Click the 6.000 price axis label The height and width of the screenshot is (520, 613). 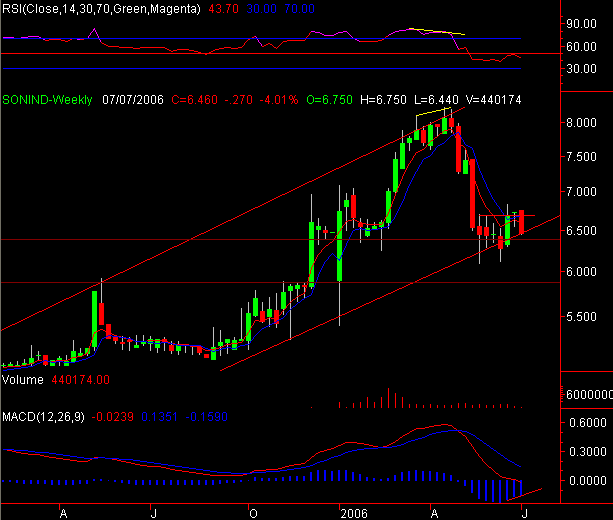[581, 271]
